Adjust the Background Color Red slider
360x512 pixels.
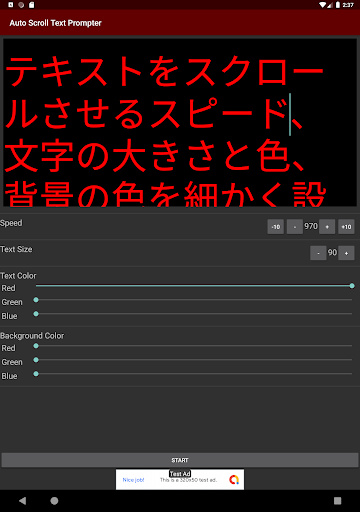[194, 346]
